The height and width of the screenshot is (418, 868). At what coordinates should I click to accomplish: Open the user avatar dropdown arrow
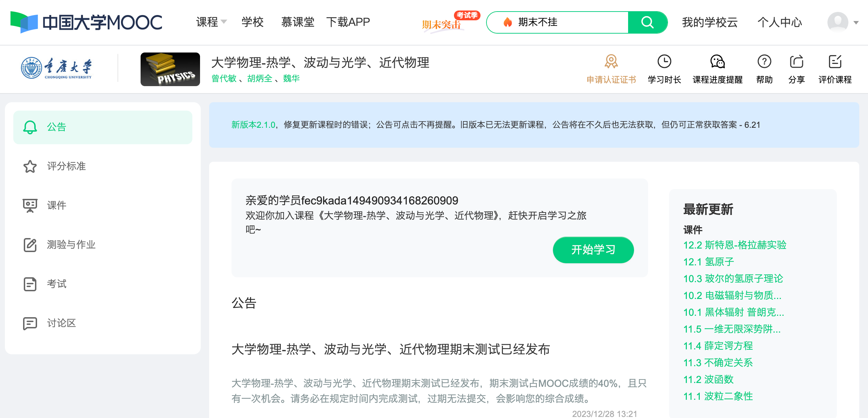click(x=856, y=23)
